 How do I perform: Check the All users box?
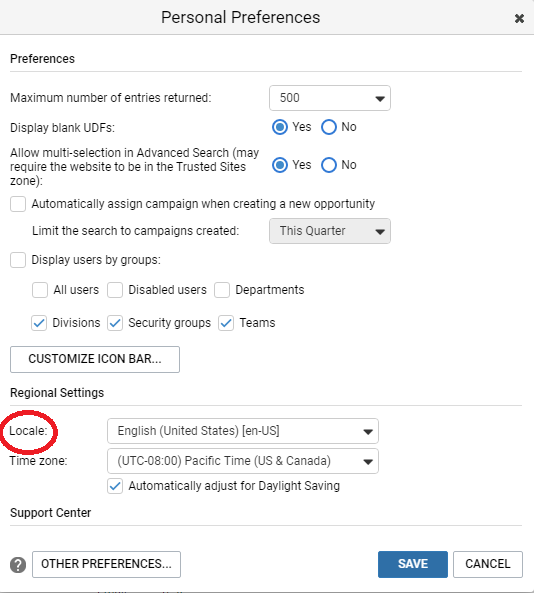(40, 290)
